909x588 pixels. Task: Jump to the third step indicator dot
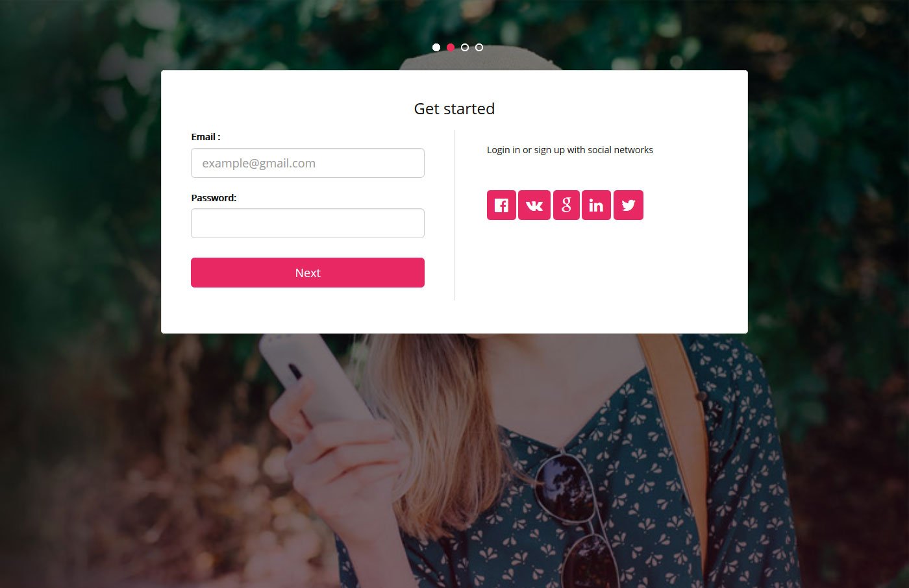(465, 47)
